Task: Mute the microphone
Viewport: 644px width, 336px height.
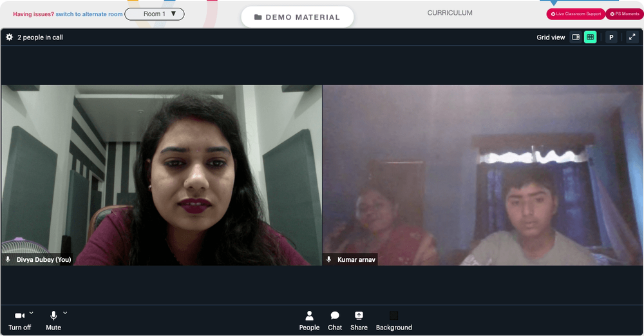Action: (x=53, y=321)
